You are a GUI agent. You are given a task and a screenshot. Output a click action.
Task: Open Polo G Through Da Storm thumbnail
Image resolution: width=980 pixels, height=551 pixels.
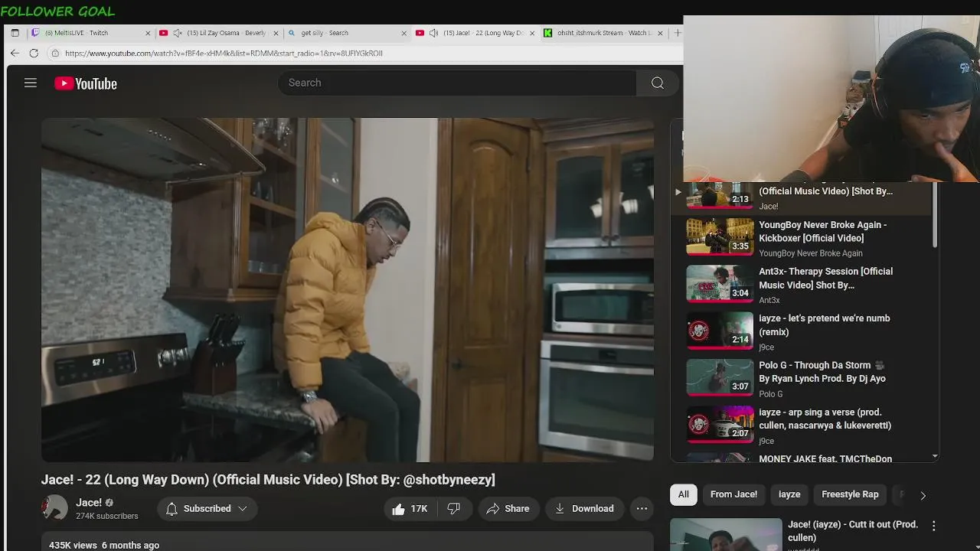tap(720, 377)
